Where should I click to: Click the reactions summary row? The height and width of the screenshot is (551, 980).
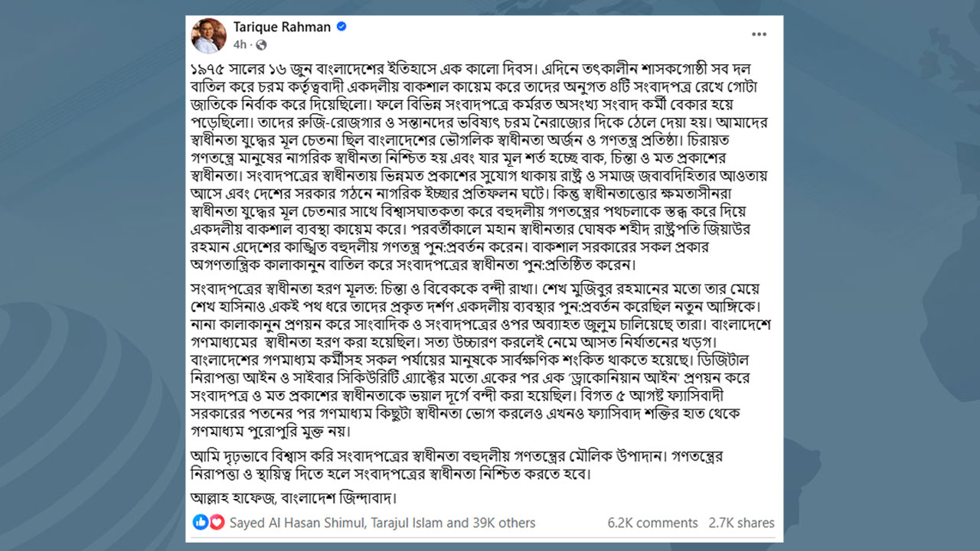[x=360, y=523]
